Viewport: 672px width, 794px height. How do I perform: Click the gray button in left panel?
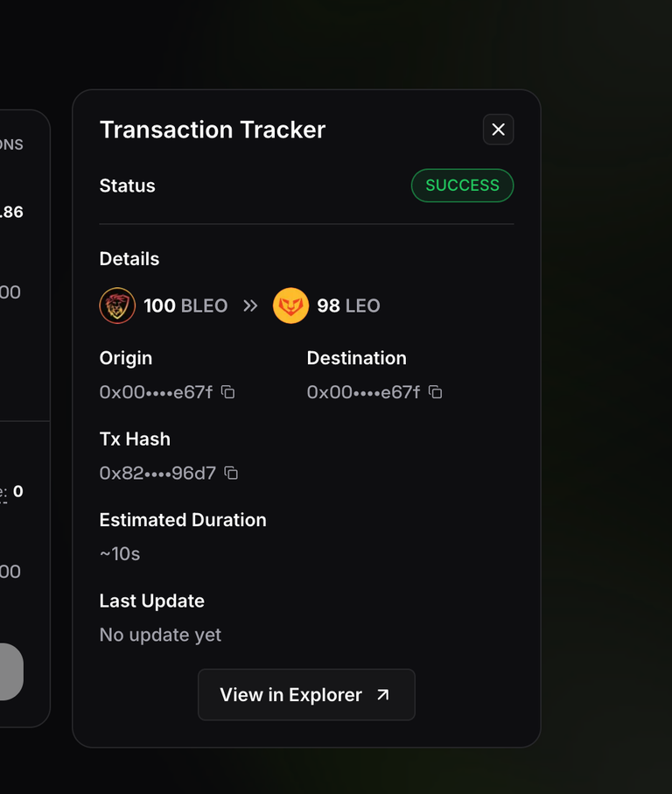[10, 672]
